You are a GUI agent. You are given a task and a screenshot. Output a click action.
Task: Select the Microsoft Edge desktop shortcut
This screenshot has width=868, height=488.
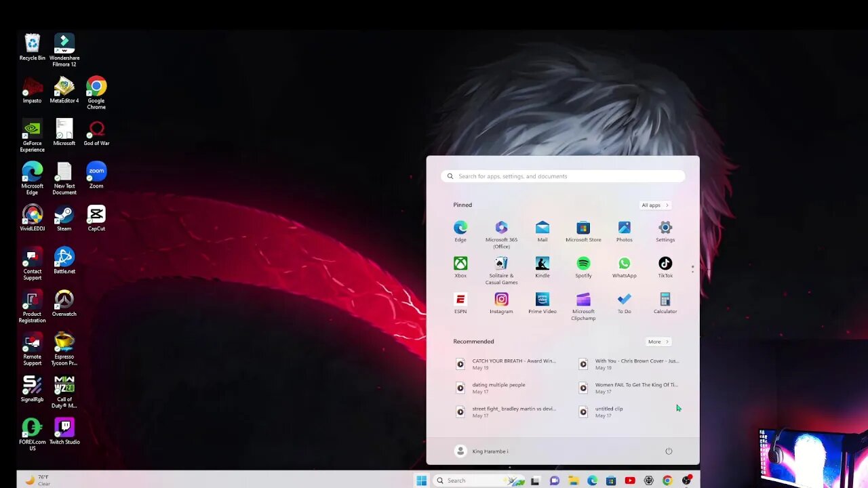coord(33,178)
